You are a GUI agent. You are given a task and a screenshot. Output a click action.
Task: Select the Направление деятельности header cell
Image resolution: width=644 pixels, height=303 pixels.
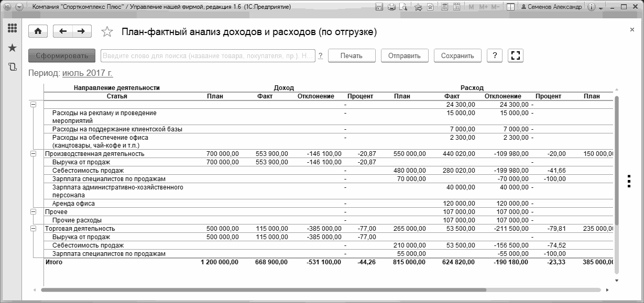click(x=116, y=88)
